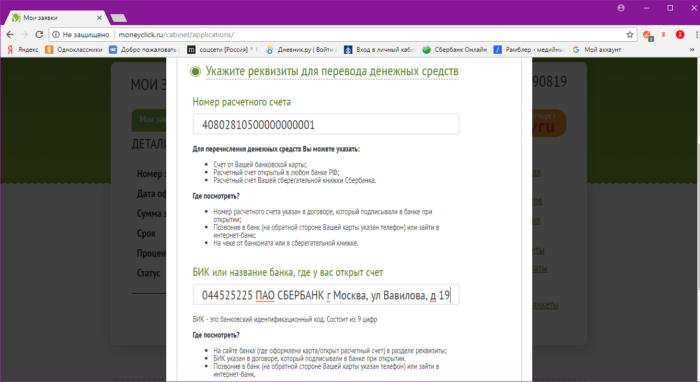700x382 pixels.
Task: Bookmark this page with the star icon
Action: click(x=629, y=34)
